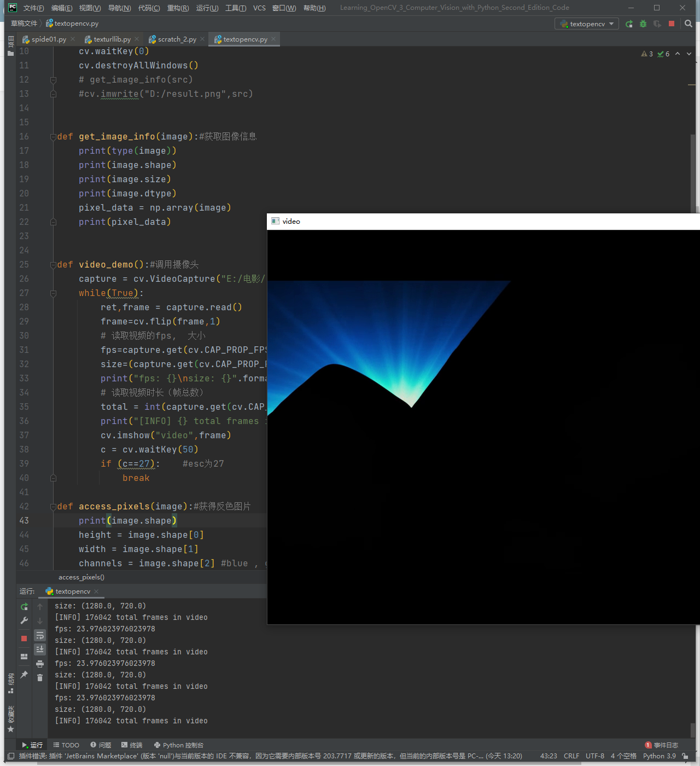
Task: Open the Structure tool window on left strip
Action: click(10, 683)
